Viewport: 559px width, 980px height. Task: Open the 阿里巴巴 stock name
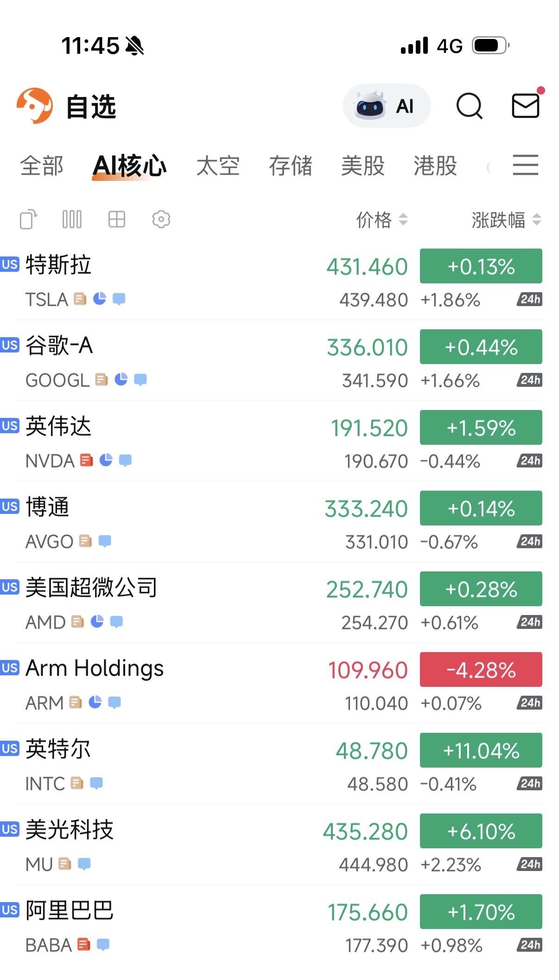[70, 910]
